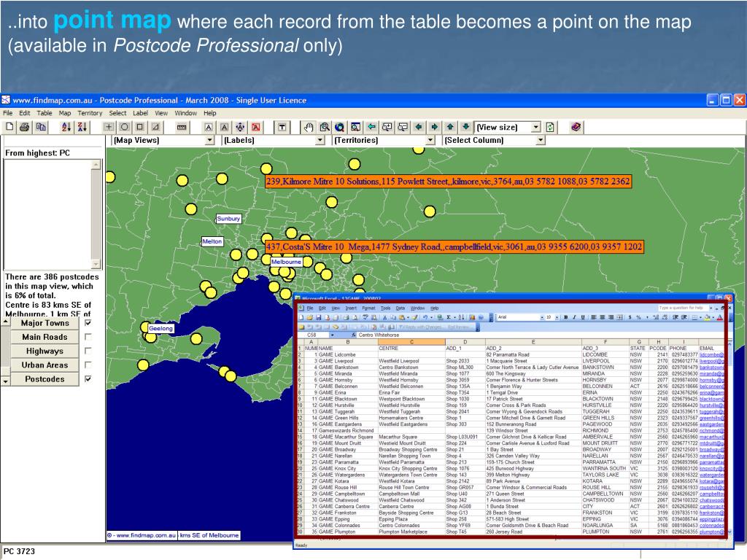
Task: Open the (Select Column) dropdown
Action: tap(541, 140)
